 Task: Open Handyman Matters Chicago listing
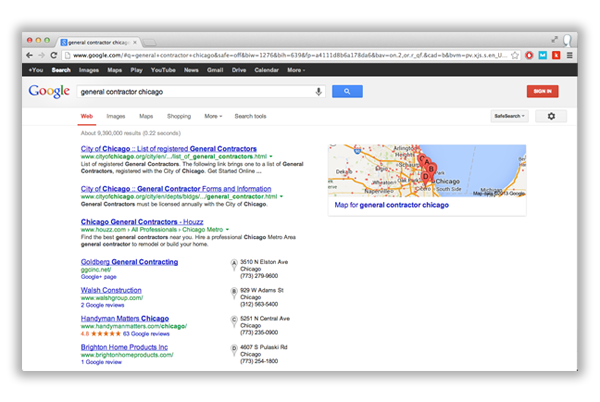coord(125,319)
